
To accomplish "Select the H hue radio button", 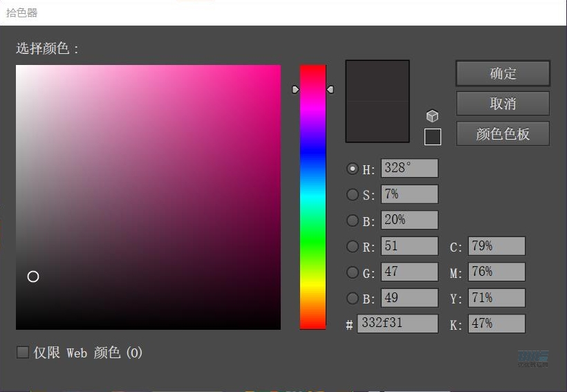I will point(353,169).
